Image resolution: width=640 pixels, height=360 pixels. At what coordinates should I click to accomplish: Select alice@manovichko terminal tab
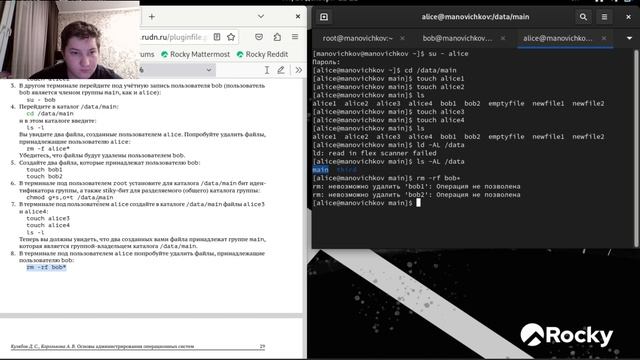pos(558,38)
